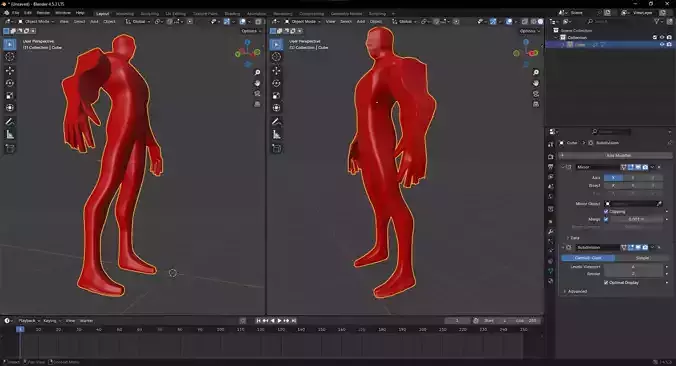Enable the Clipping checkbox
Image resolution: width=676 pixels, height=366 pixels.
pos(606,212)
